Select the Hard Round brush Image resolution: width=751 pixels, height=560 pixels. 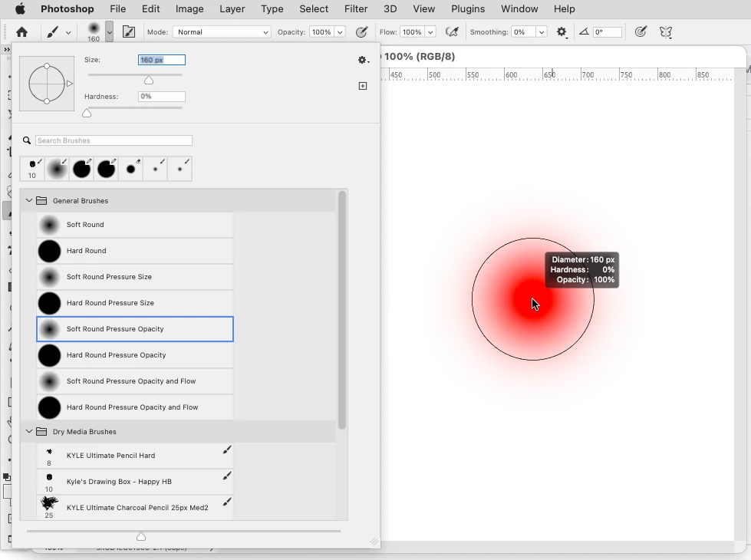pyautogui.click(x=135, y=251)
